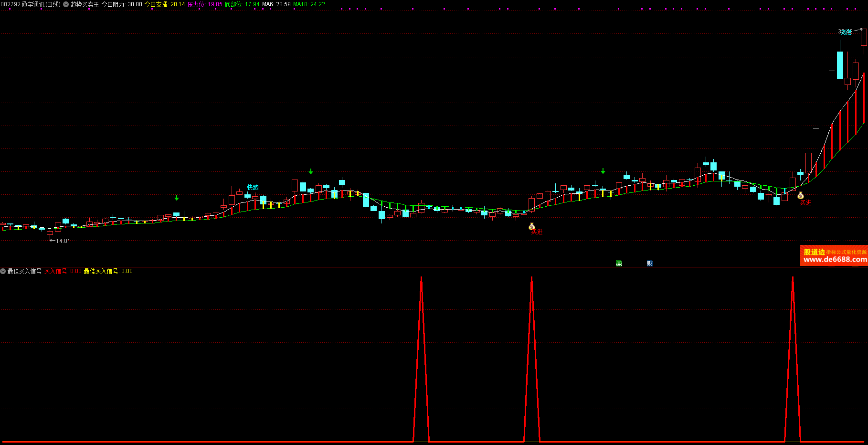Image resolution: width=868 pixels, height=445 pixels.
Task: Click the money bag icon above rightmost 买进
Action: (801, 195)
